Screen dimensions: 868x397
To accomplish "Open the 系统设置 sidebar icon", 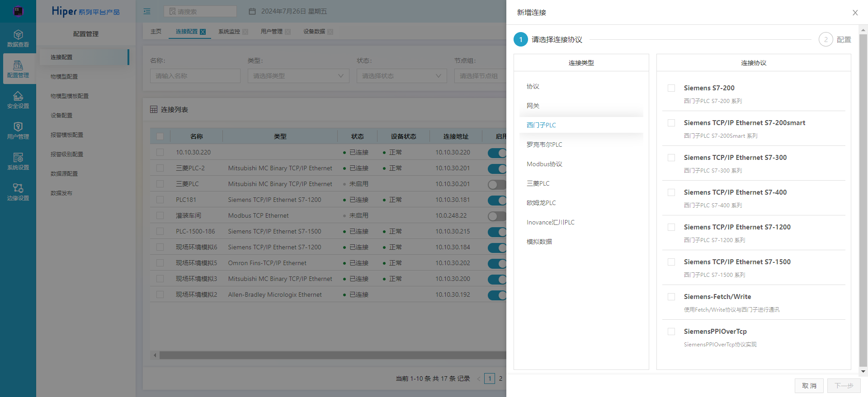I will (x=18, y=161).
